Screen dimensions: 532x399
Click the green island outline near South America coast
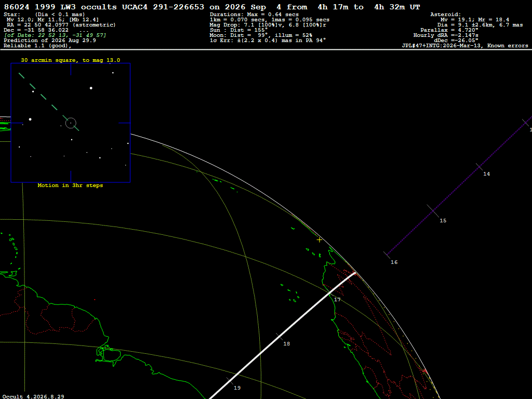click(x=109, y=354)
